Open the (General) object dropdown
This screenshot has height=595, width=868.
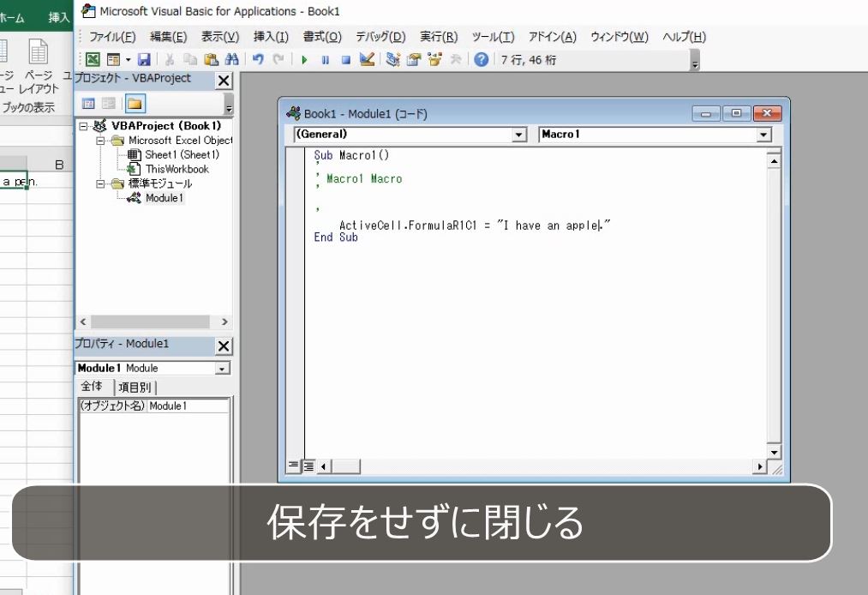click(x=518, y=135)
